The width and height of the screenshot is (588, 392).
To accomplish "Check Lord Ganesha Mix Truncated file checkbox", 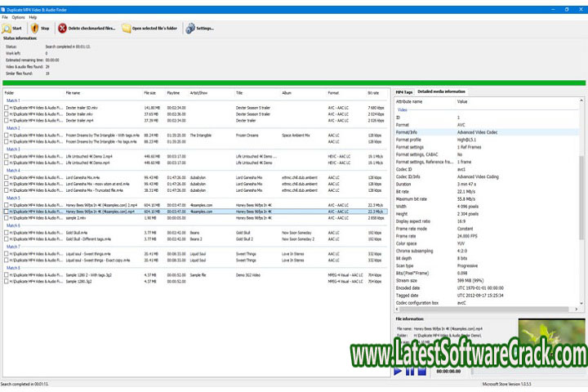I will [x=6, y=190].
